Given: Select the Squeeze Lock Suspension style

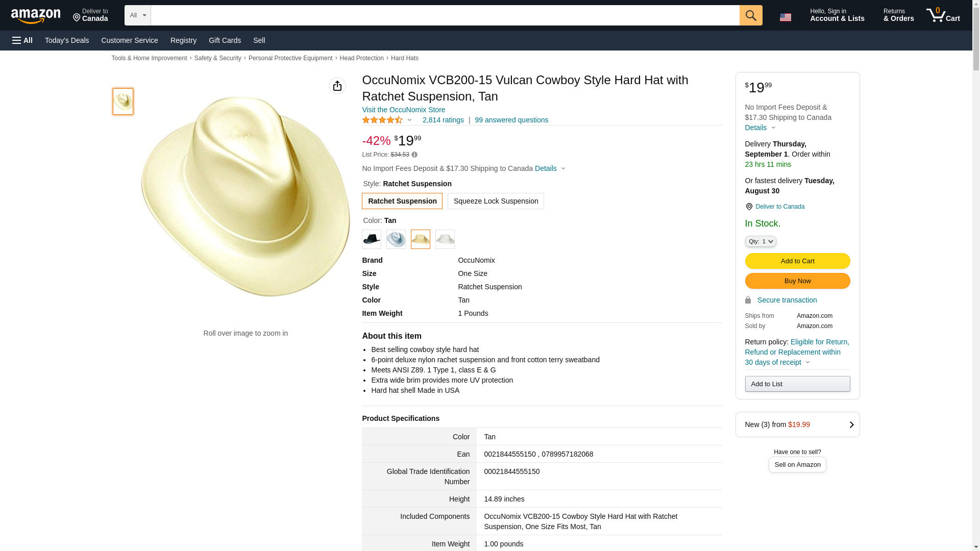Looking at the screenshot, I should pyautogui.click(x=496, y=201).
